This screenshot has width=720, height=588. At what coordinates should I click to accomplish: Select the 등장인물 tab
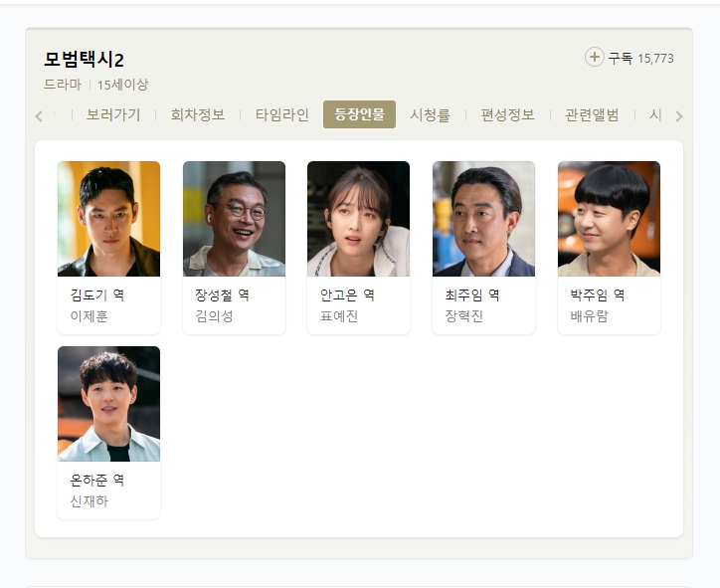(359, 114)
